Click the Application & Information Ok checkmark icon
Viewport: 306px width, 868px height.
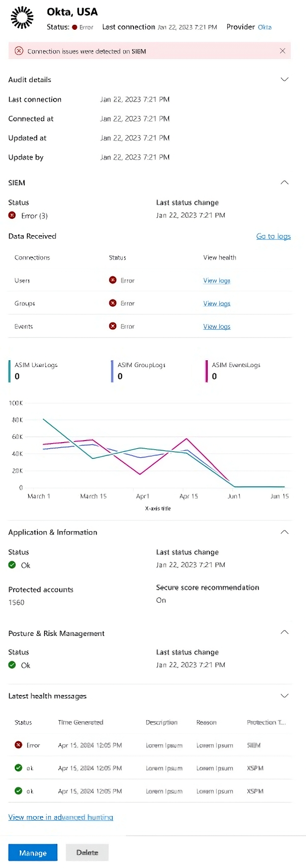[12, 565]
